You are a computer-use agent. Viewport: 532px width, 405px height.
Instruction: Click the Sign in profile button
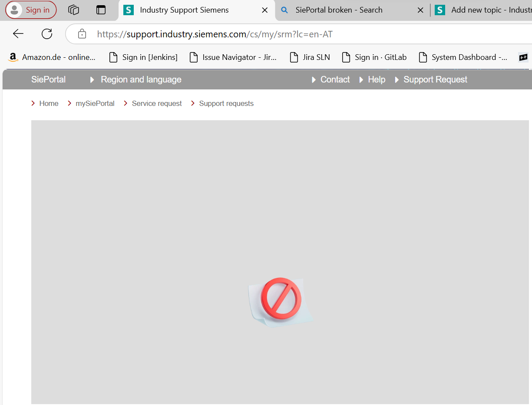(x=31, y=10)
